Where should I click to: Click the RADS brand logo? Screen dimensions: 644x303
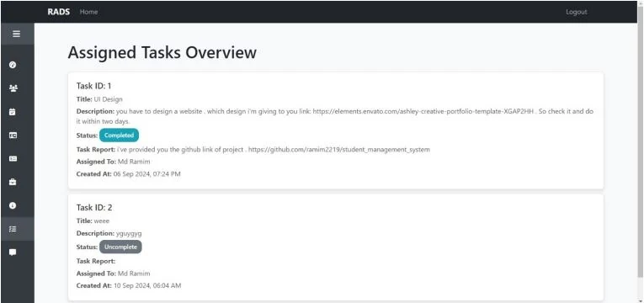[x=59, y=12]
